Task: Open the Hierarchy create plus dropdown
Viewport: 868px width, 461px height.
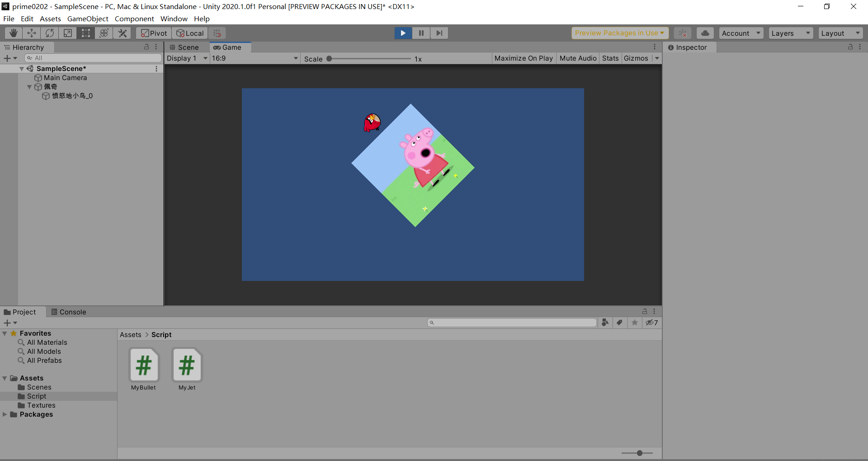Action: click(x=10, y=58)
